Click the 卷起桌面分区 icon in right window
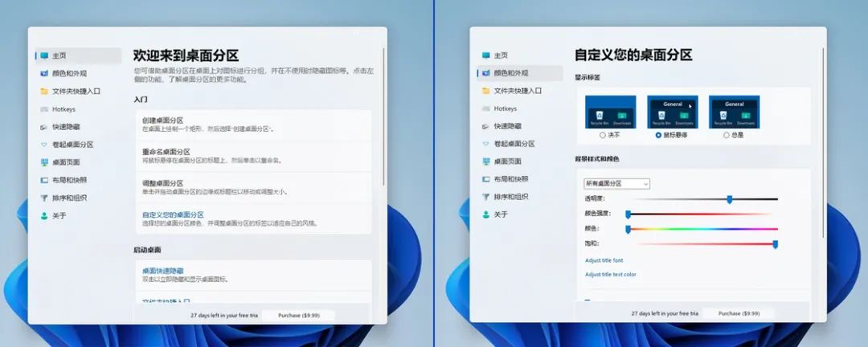Image resolution: width=868 pixels, height=347 pixels. tap(485, 143)
